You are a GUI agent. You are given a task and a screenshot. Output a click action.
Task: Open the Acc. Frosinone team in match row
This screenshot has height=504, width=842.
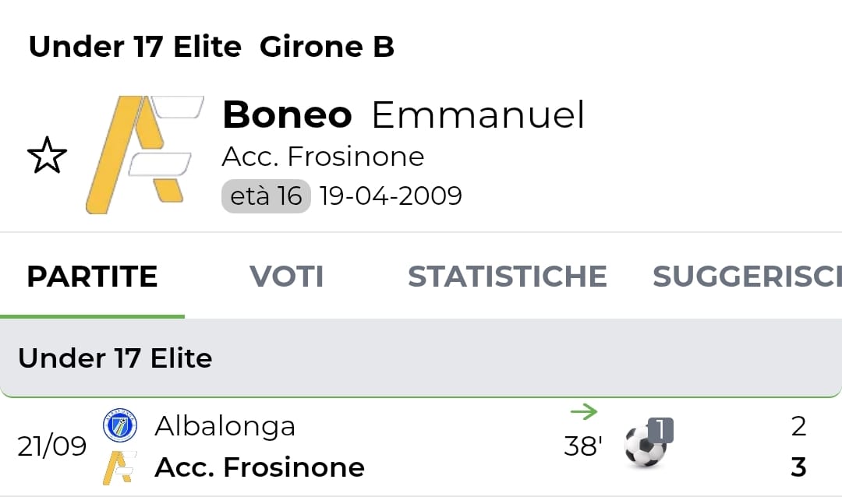pyautogui.click(x=260, y=467)
